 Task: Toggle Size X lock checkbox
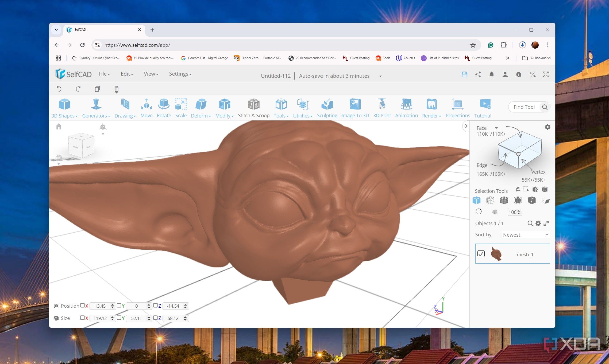83,318
